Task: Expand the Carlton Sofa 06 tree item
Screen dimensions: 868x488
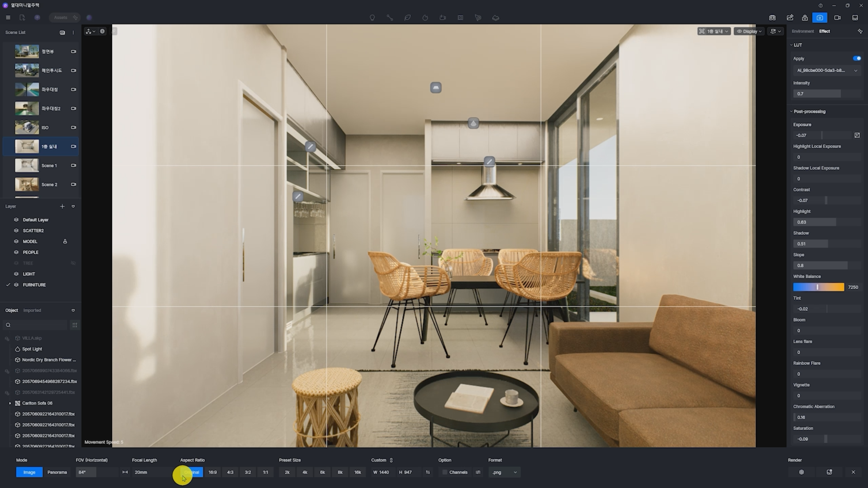Action: (10, 403)
